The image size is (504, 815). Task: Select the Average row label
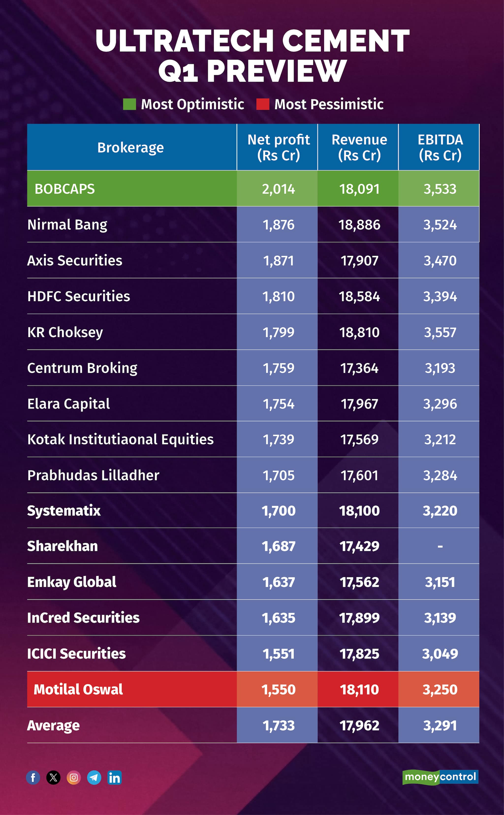53,726
